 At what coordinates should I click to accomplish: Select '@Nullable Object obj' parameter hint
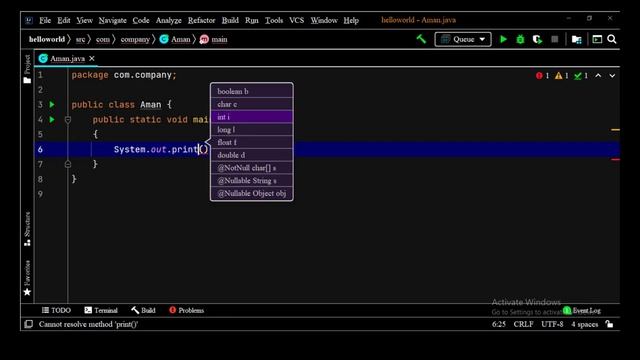click(x=251, y=193)
